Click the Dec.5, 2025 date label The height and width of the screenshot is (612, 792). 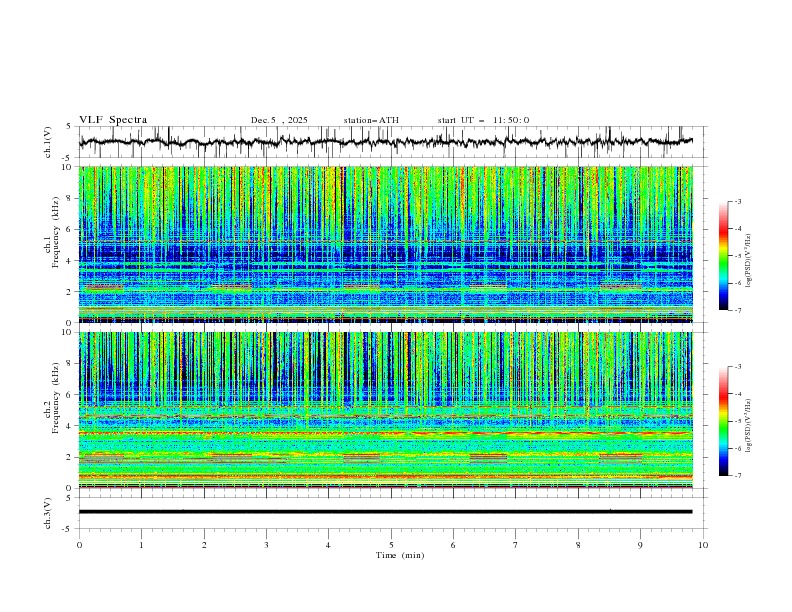pos(279,120)
